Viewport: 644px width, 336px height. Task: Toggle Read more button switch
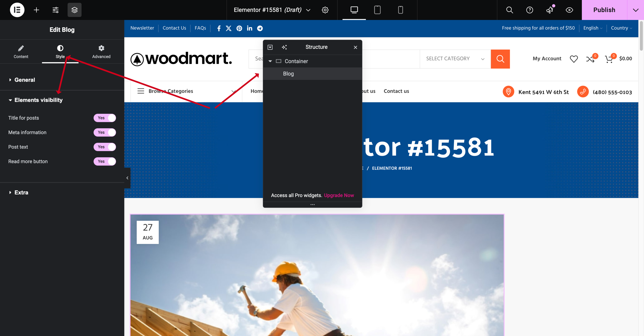105,161
